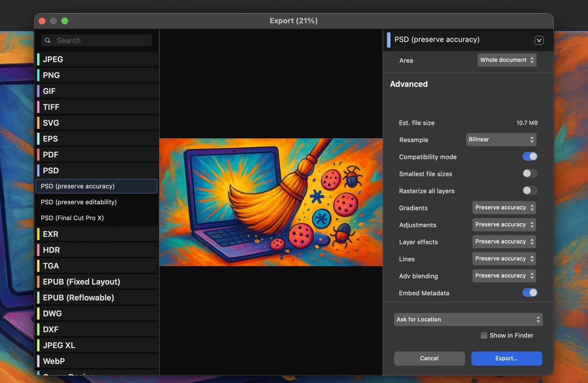The height and width of the screenshot is (383, 588).
Task: Open the Area dropdown set to Whole document
Action: 507,60
